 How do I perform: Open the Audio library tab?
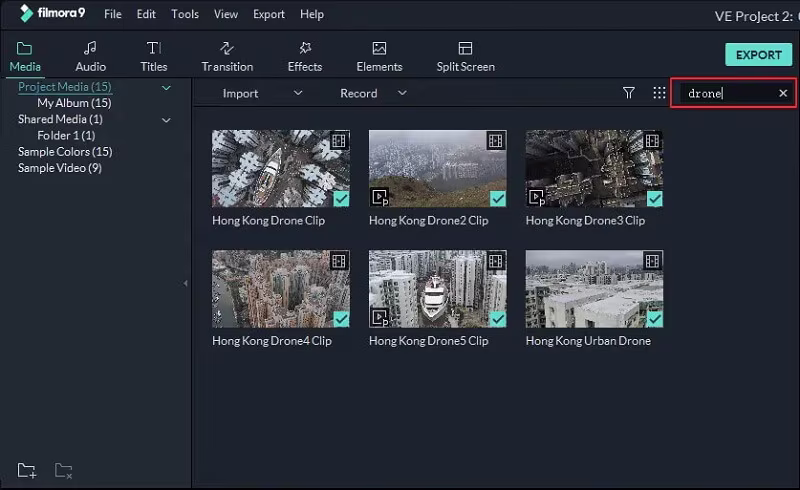[90, 56]
